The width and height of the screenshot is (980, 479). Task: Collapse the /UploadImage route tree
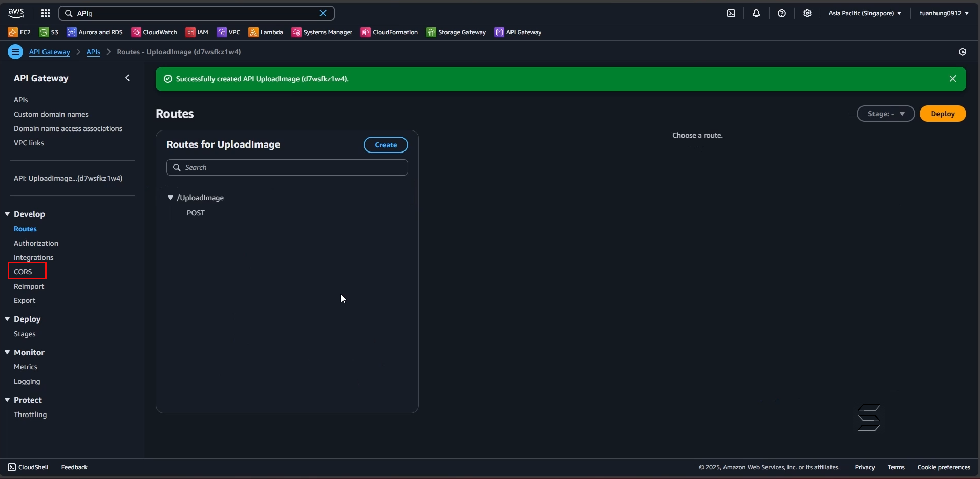coord(171,198)
